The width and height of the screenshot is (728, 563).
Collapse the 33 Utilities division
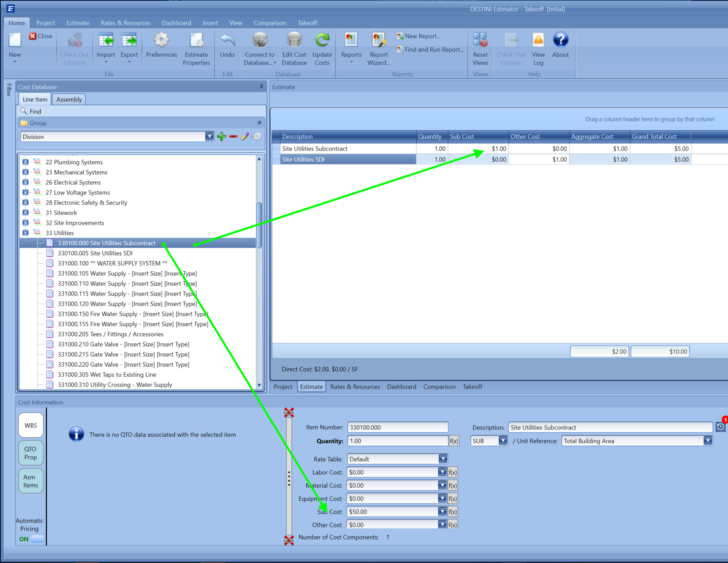point(25,233)
